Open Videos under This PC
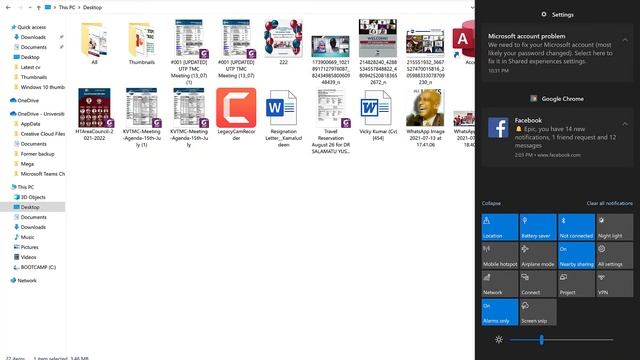The height and width of the screenshot is (360, 640). coord(28,257)
